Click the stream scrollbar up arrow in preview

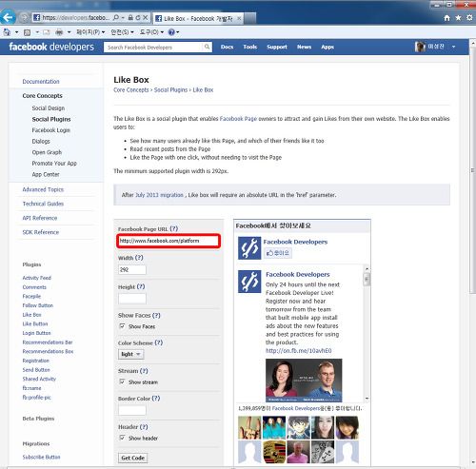(367, 269)
